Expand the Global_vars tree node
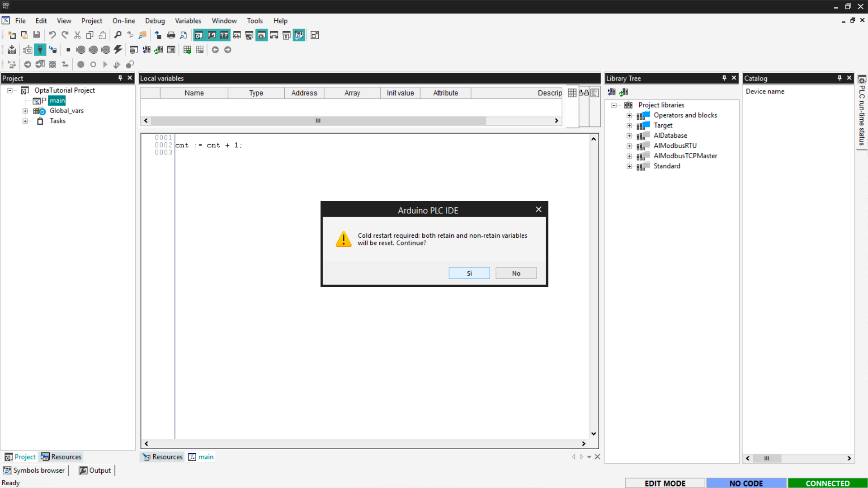 [25, 111]
